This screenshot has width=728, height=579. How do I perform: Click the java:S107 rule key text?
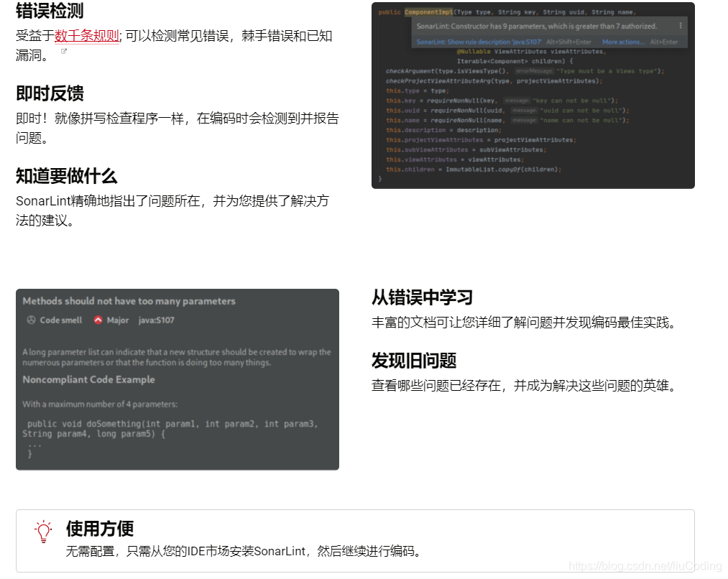(156, 320)
